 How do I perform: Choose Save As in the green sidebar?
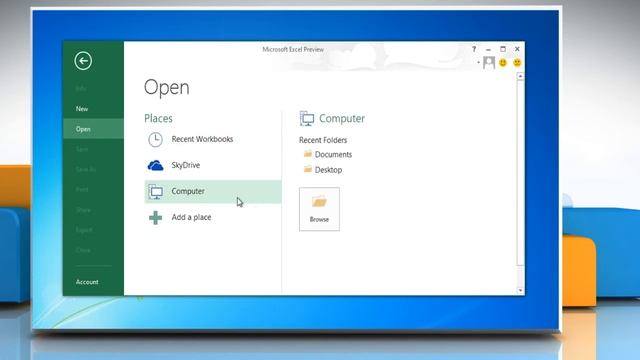[x=86, y=169]
